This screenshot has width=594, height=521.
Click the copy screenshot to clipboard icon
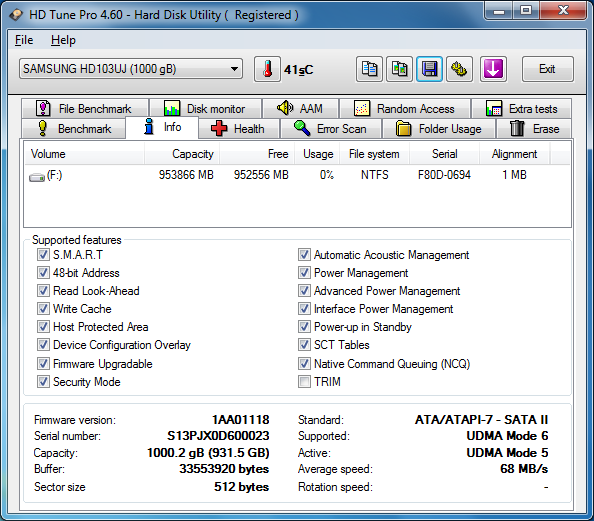(x=399, y=69)
